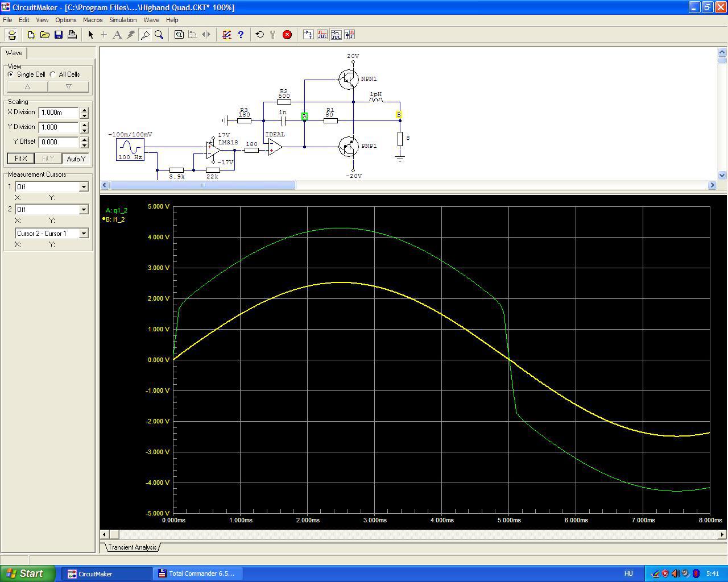Click the Auto Y button
This screenshot has height=582, width=728.
click(76, 159)
